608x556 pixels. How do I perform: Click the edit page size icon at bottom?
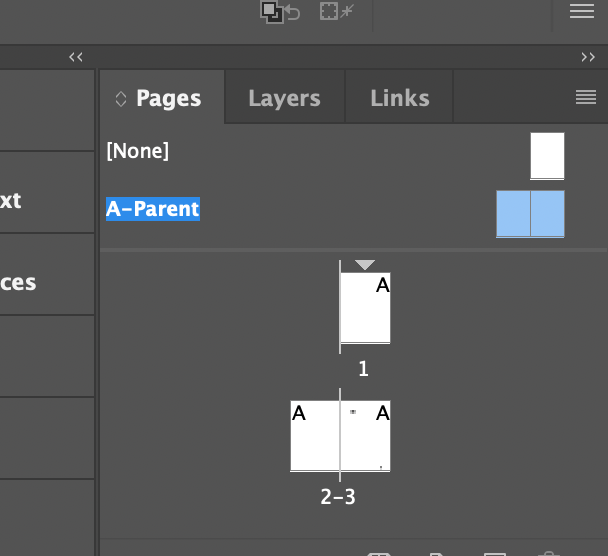379,554
